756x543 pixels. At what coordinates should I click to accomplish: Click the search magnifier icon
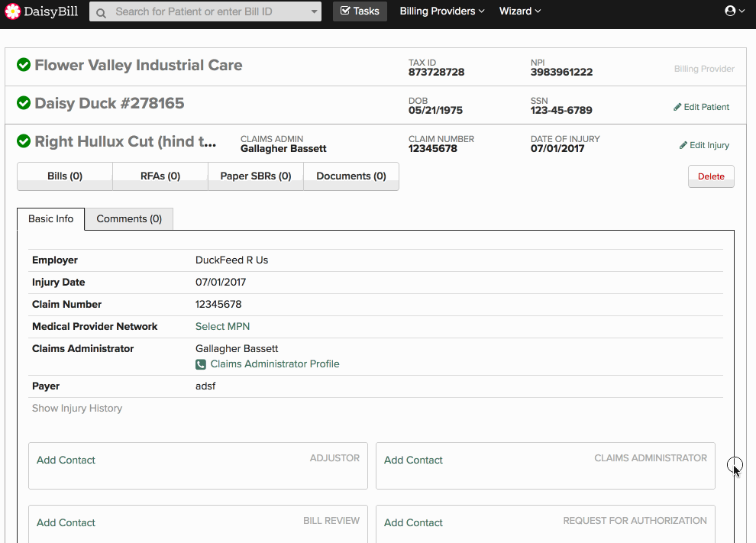[x=101, y=12]
